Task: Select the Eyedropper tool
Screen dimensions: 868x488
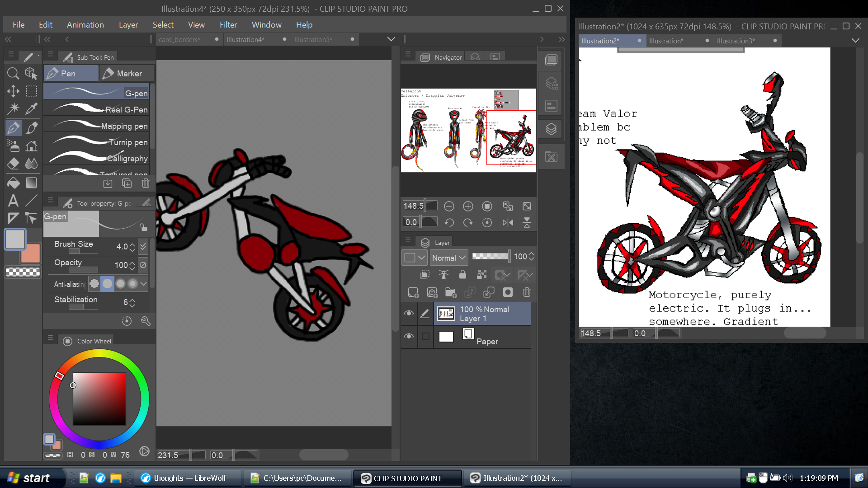Action: (x=31, y=108)
